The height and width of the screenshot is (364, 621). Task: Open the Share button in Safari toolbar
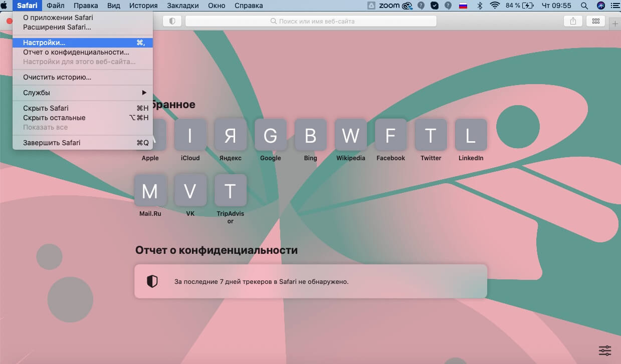point(573,21)
